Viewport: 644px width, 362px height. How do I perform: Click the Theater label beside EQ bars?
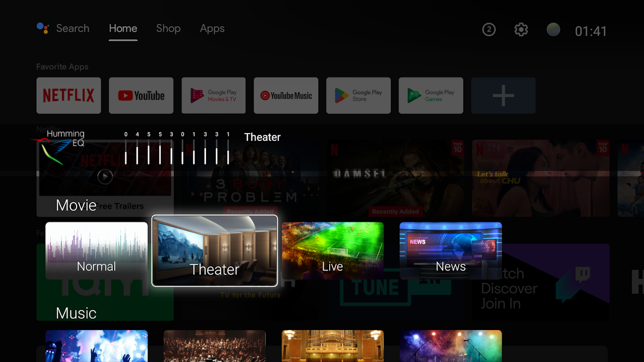click(263, 137)
